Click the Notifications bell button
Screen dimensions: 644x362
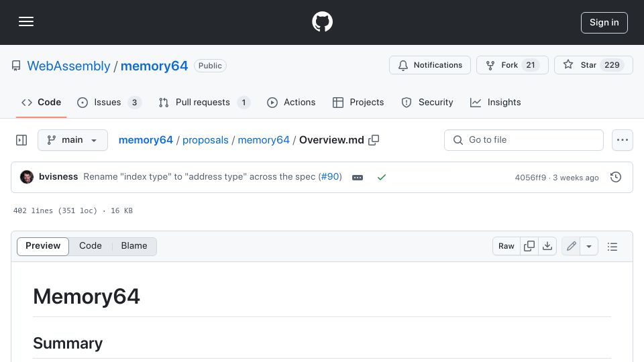(x=429, y=65)
